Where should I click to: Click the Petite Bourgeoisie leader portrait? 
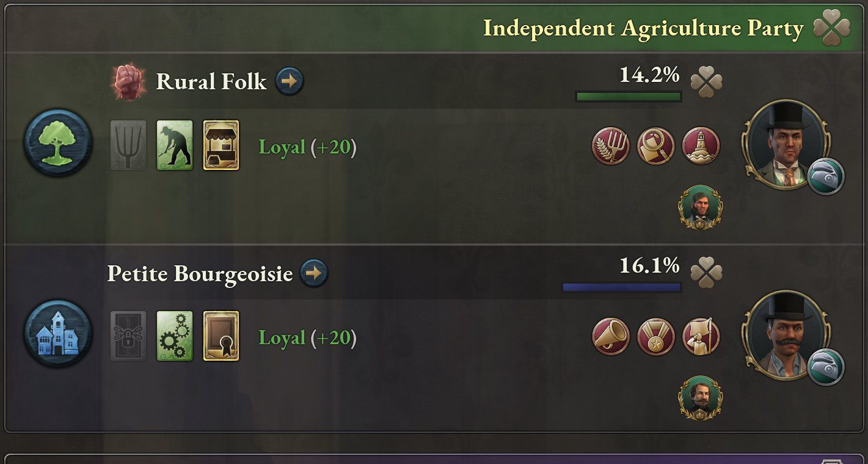(785, 336)
